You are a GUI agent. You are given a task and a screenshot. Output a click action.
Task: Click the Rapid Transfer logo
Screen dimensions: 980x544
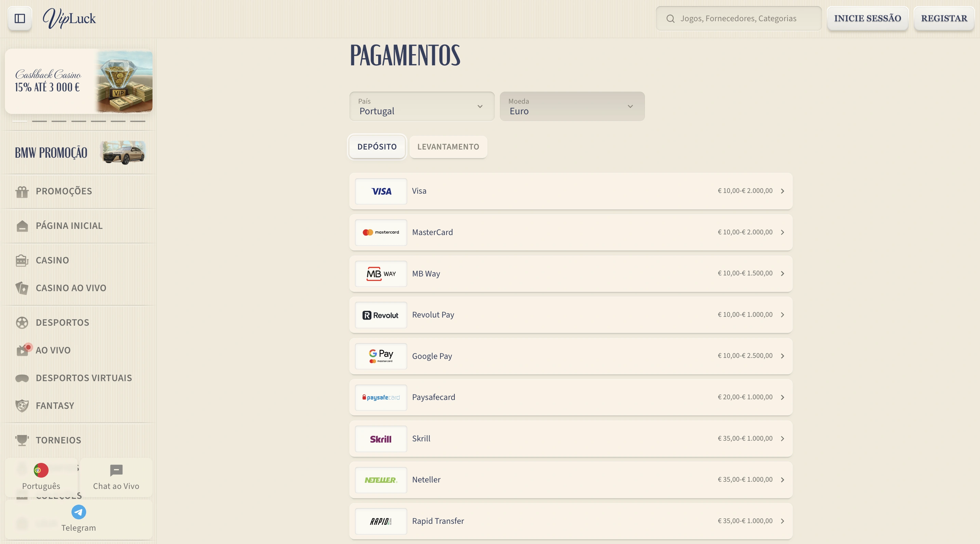[x=381, y=521]
